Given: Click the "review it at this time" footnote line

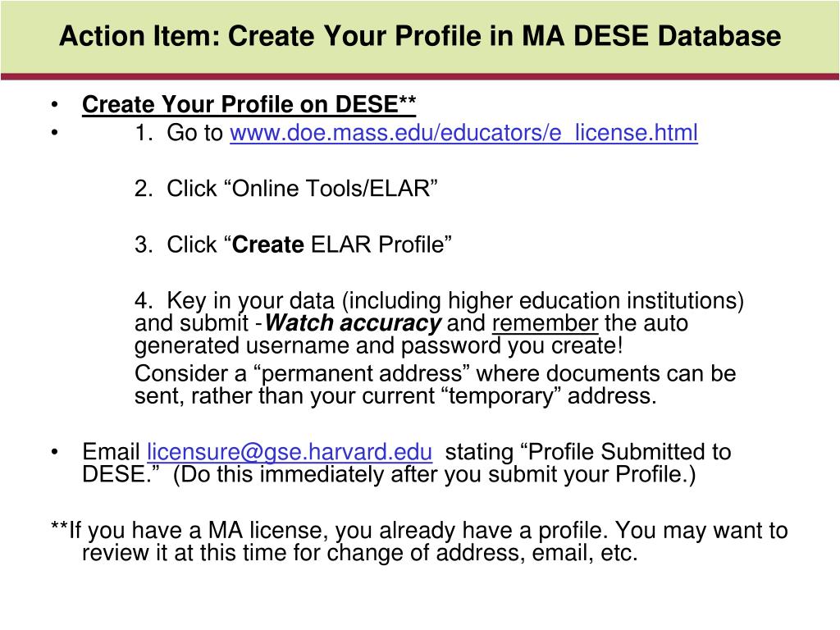Looking at the screenshot, I should pyautogui.click(x=360, y=553).
